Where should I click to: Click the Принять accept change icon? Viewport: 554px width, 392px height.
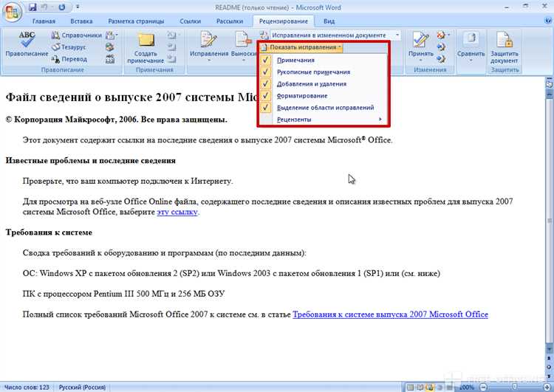pyautogui.click(x=420, y=40)
